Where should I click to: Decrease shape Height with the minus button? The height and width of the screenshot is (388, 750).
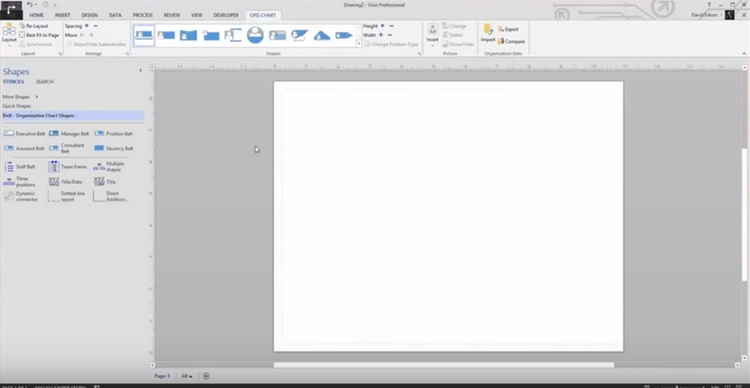tap(391, 26)
